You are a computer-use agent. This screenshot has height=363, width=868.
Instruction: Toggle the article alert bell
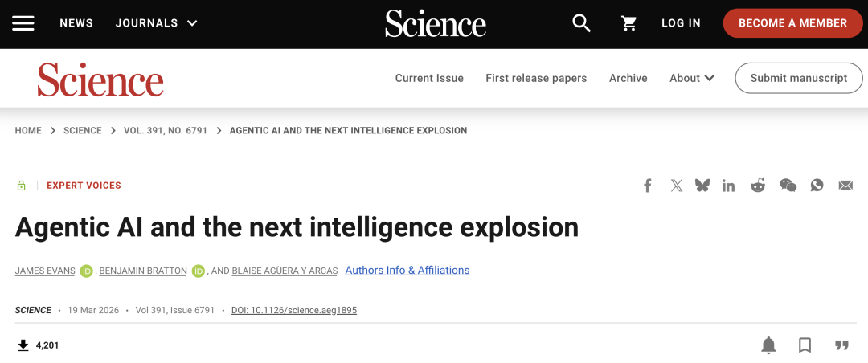768,345
